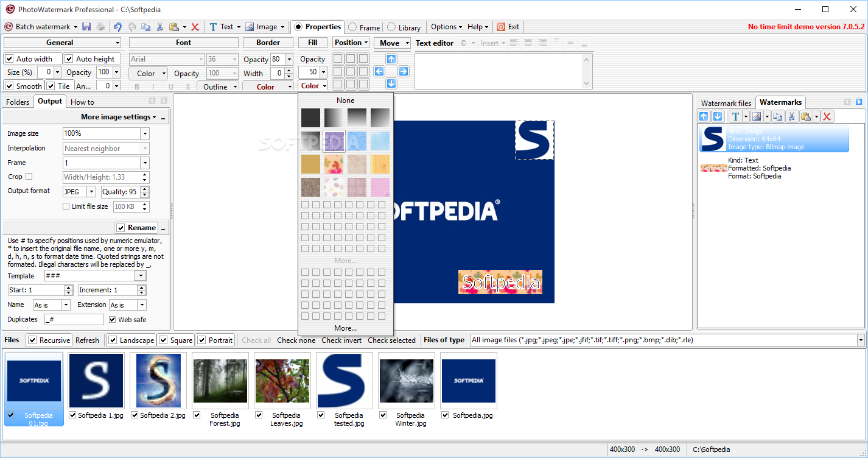Copy watermark using the Watermarks panel copy icon
The height and width of the screenshot is (458, 868).
(777, 116)
